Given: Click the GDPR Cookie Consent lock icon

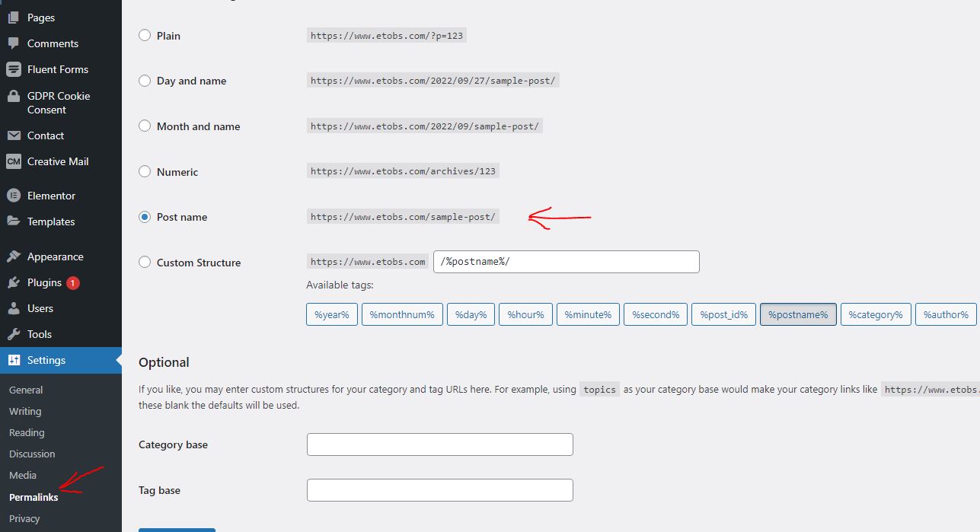Looking at the screenshot, I should point(13,97).
